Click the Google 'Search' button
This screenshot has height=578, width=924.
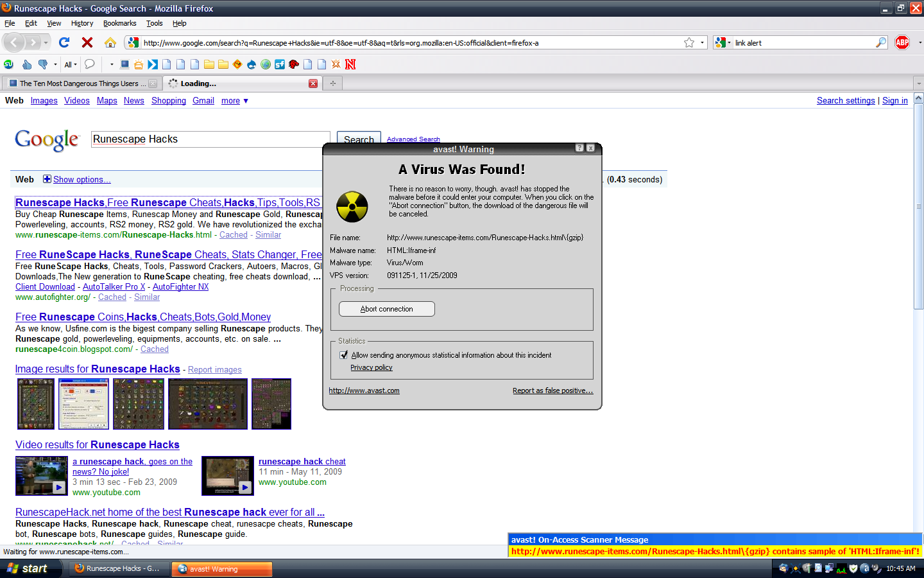click(359, 139)
